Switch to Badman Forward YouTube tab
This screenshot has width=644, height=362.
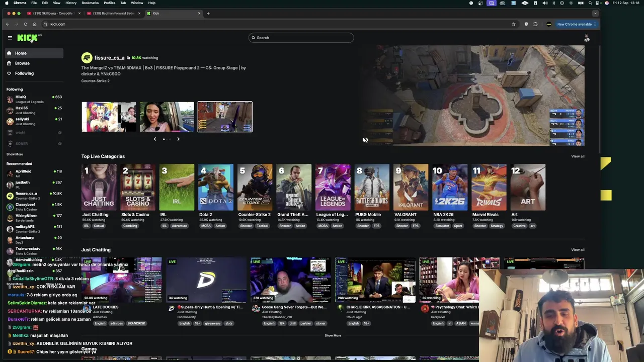113,13
